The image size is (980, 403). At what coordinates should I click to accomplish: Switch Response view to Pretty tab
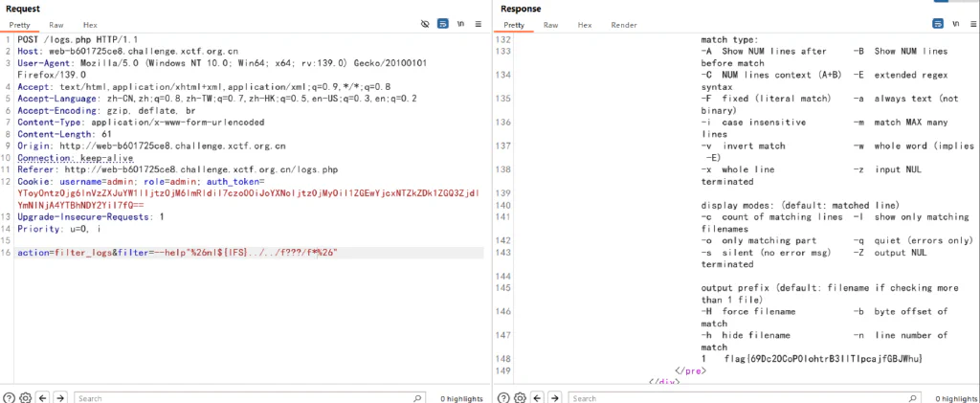(x=514, y=25)
